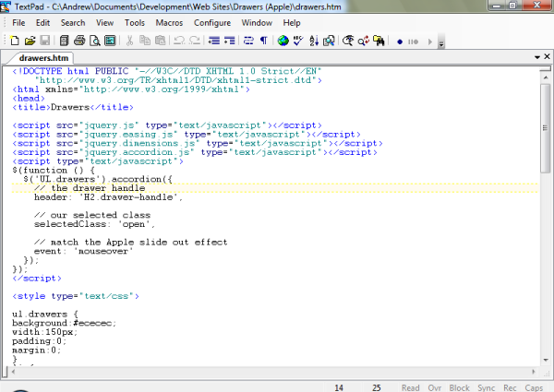The height and width of the screenshot is (392, 554).
Task: Click column number 25 in status bar
Action: pos(377,387)
